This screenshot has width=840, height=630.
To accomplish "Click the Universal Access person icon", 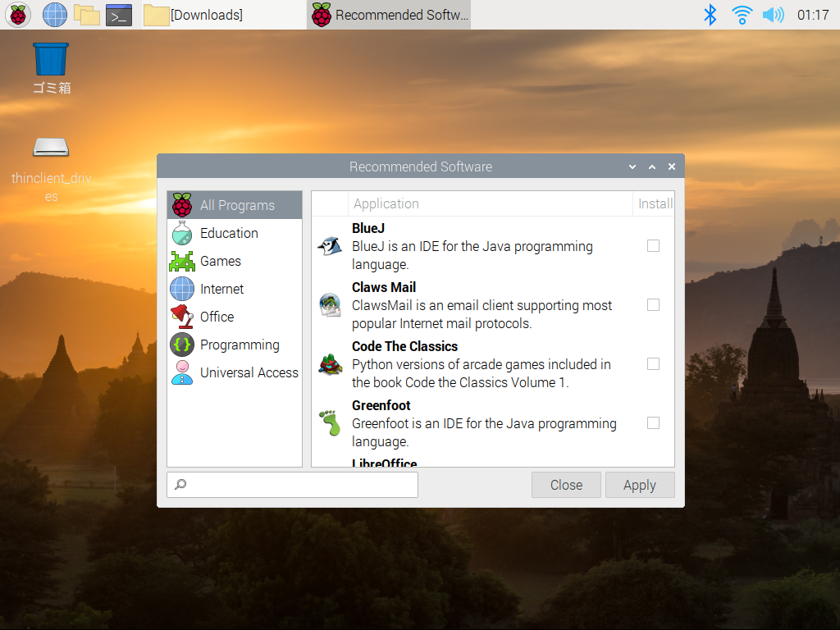I will [182, 372].
